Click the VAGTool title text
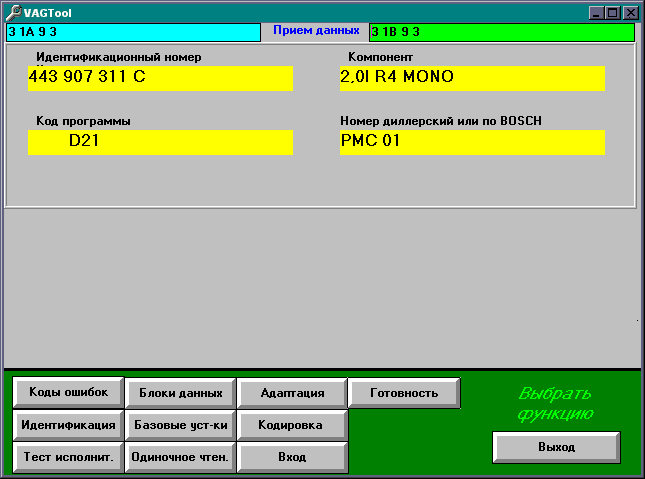Image resolution: width=645 pixels, height=479 pixels. tap(48, 13)
